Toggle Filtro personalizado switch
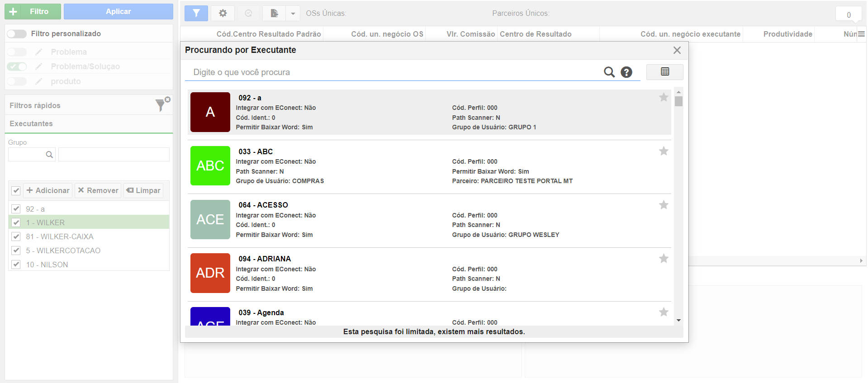The image size is (868, 383). 17,34
